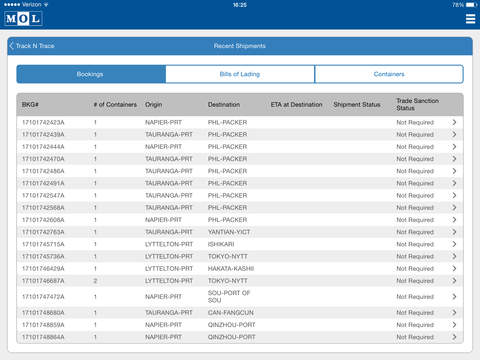Click the ETA at Destination header
Image resolution: width=480 pixels, height=360 pixels.
pos(296,105)
